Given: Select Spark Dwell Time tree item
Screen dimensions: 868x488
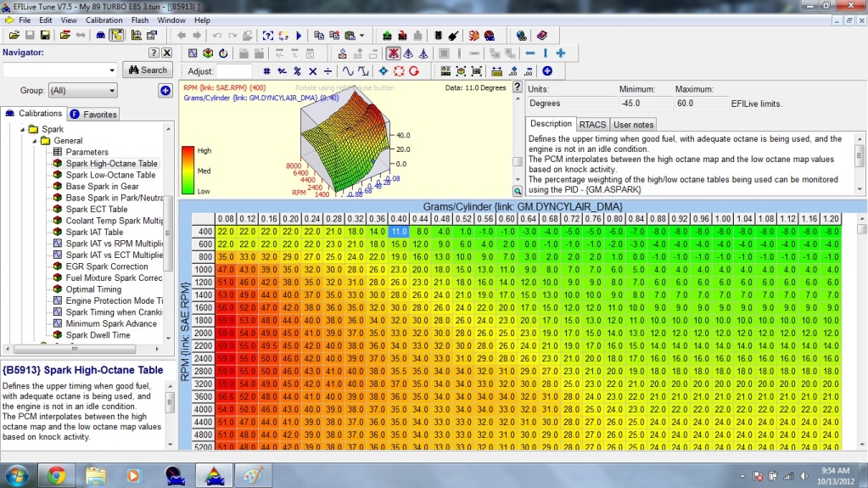Looking at the screenshot, I should click(x=98, y=335).
